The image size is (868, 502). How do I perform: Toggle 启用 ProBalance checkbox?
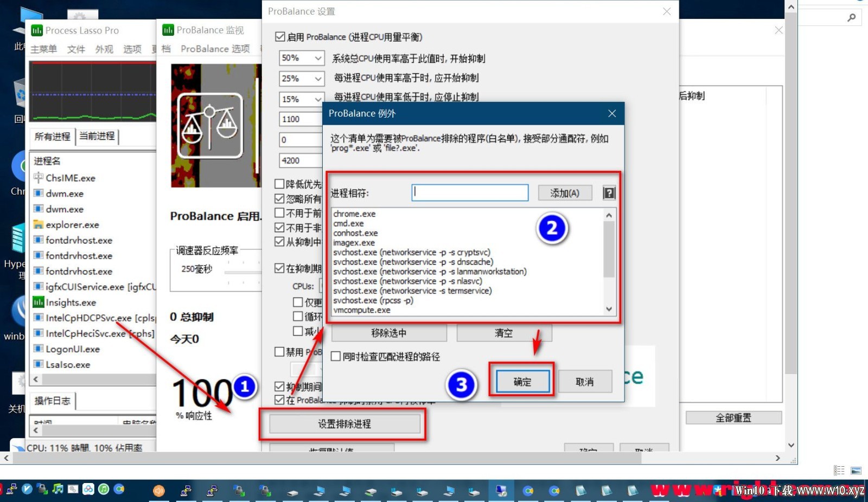[280, 37]
